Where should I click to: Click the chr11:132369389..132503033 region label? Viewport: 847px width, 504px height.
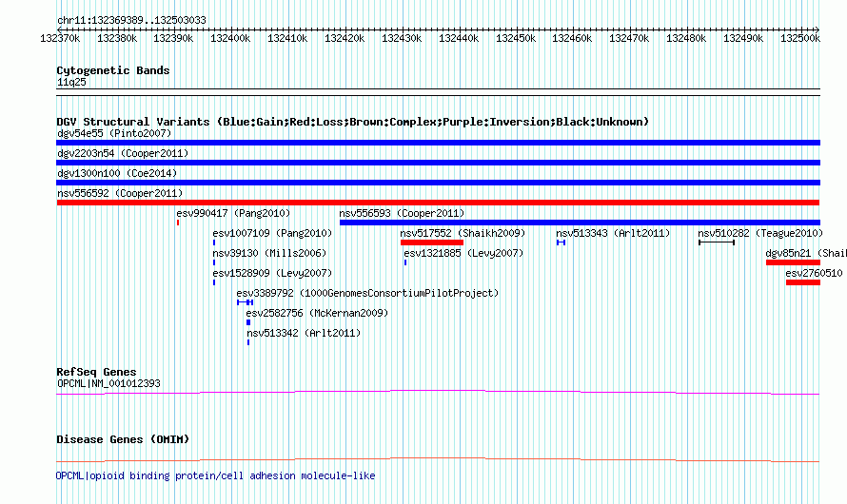(131, 20)
